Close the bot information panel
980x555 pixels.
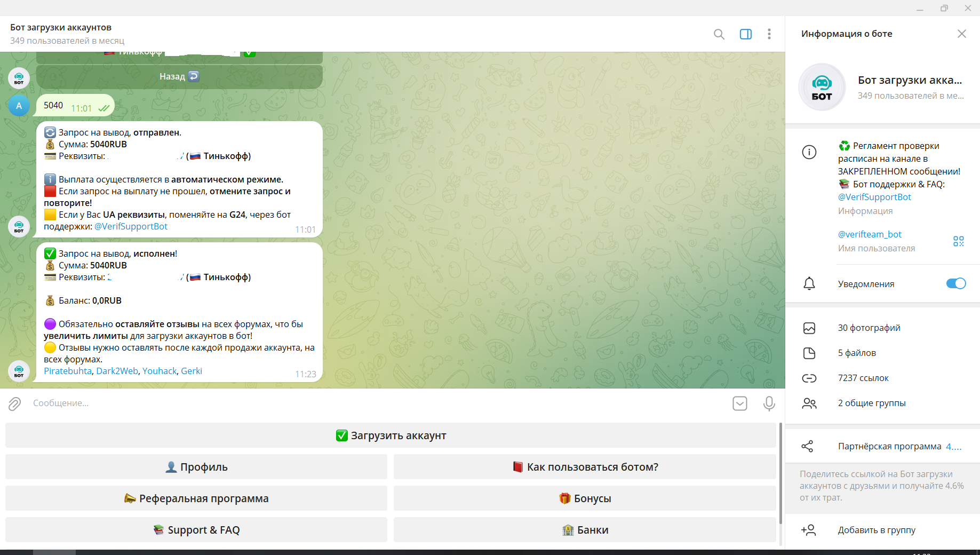[961, 34]
